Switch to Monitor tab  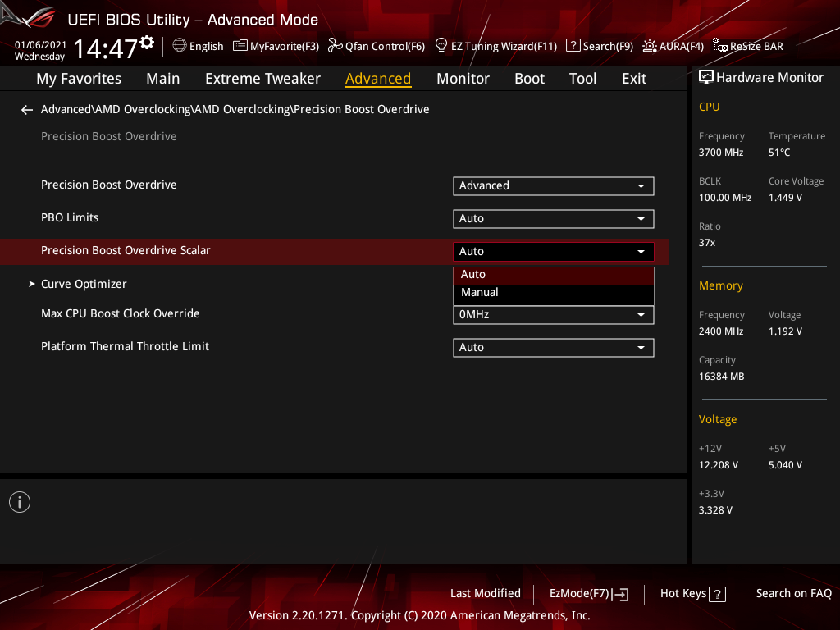(x=463, y=79)
